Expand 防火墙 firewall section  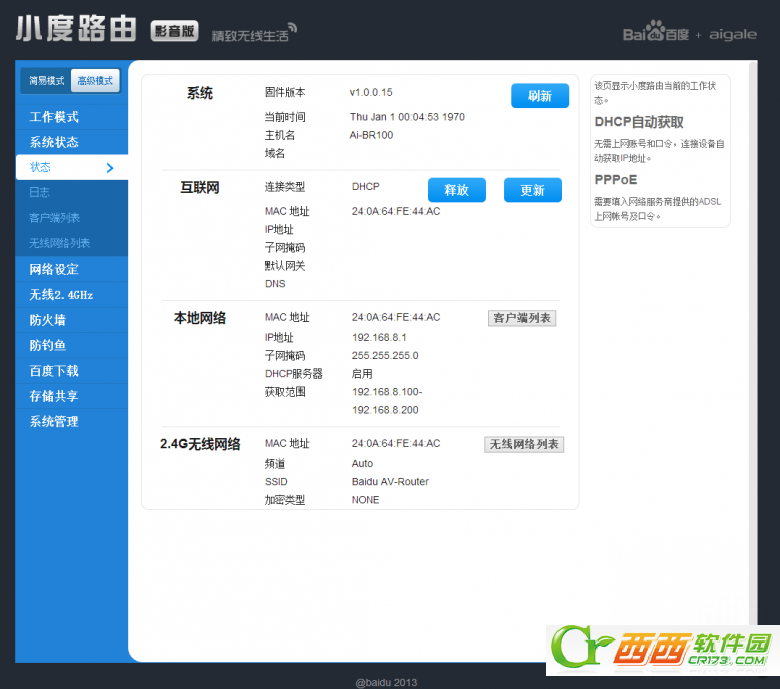tap(72, 320)
